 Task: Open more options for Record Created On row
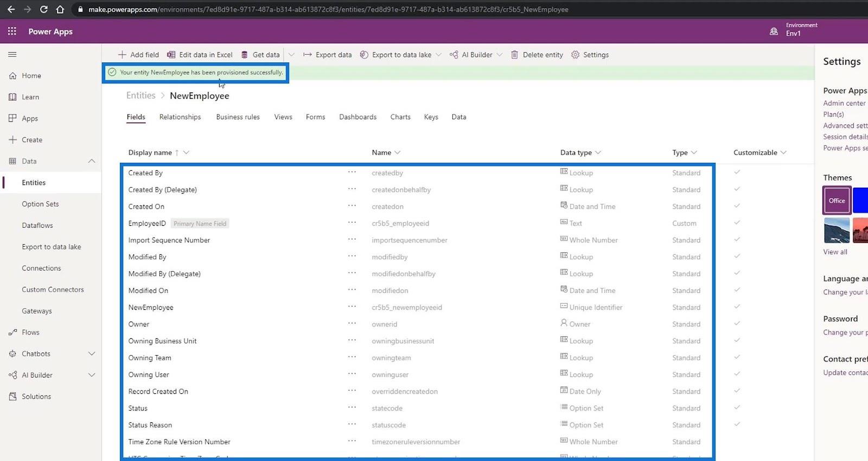coord(352,391)
